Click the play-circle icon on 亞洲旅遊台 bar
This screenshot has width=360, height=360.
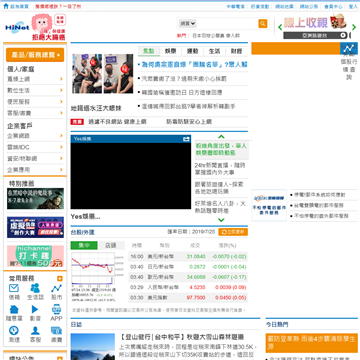click(343, 35)
